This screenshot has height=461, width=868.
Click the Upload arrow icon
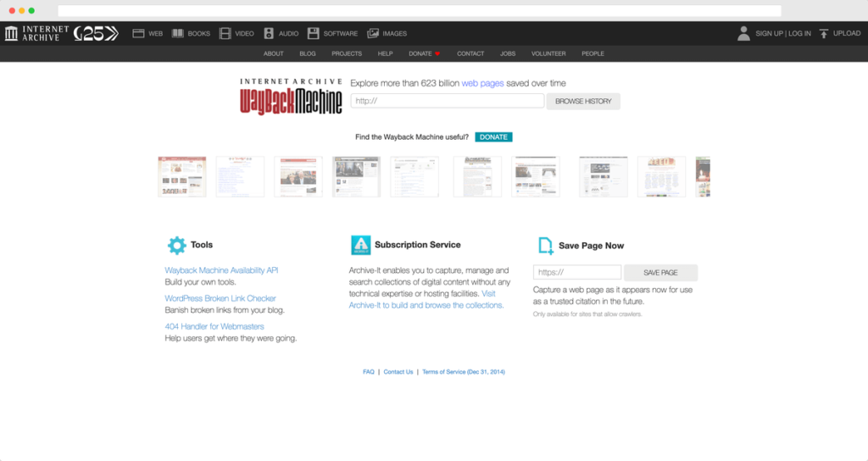(824, 34)
